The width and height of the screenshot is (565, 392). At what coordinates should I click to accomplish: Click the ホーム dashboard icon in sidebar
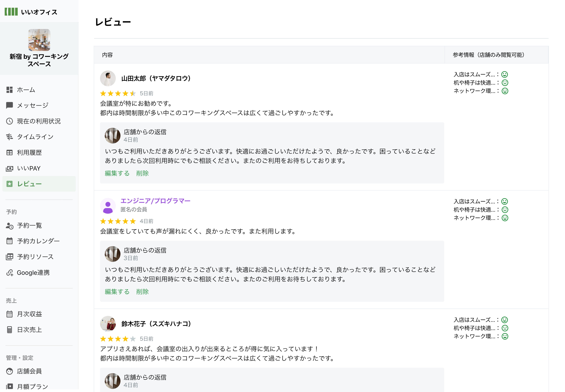point(9,90)
